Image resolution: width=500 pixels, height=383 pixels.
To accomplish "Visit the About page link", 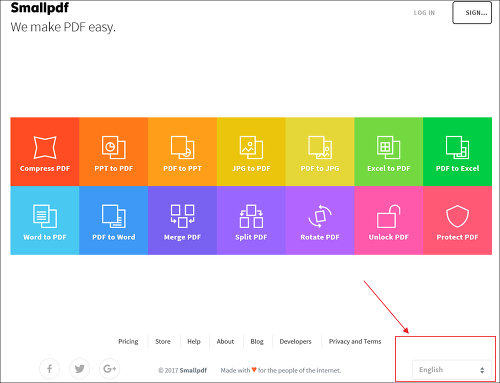I will click(x=225, y=341).
